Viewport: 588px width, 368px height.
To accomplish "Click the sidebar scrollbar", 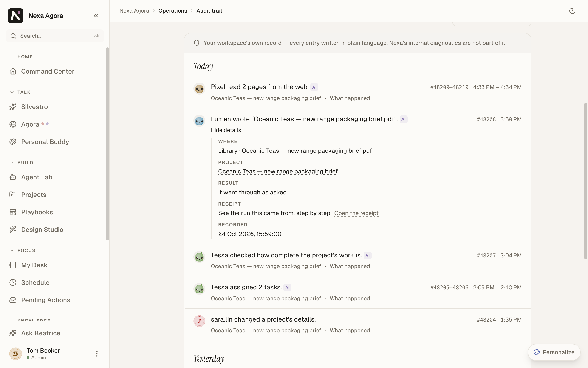I will coord(107,144).
